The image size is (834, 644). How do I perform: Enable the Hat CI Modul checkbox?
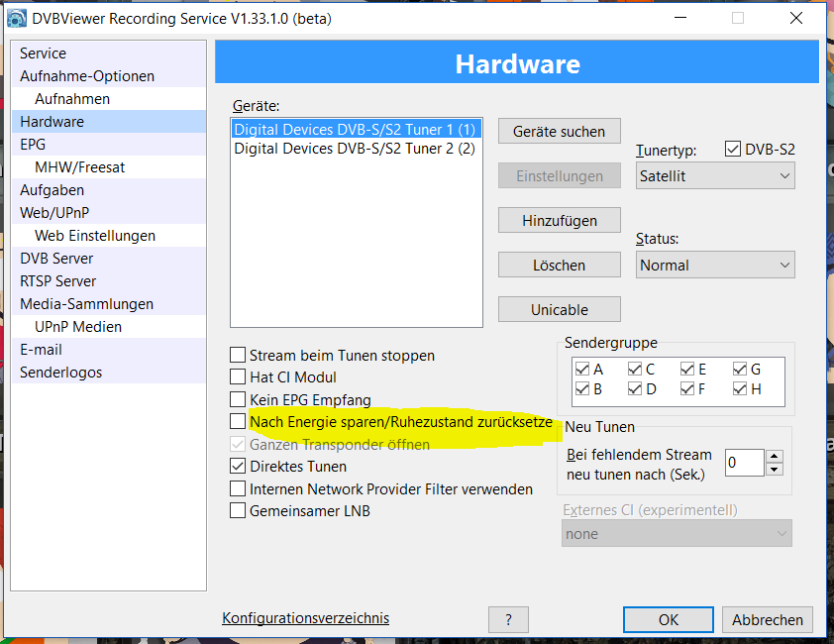point(238,377)
